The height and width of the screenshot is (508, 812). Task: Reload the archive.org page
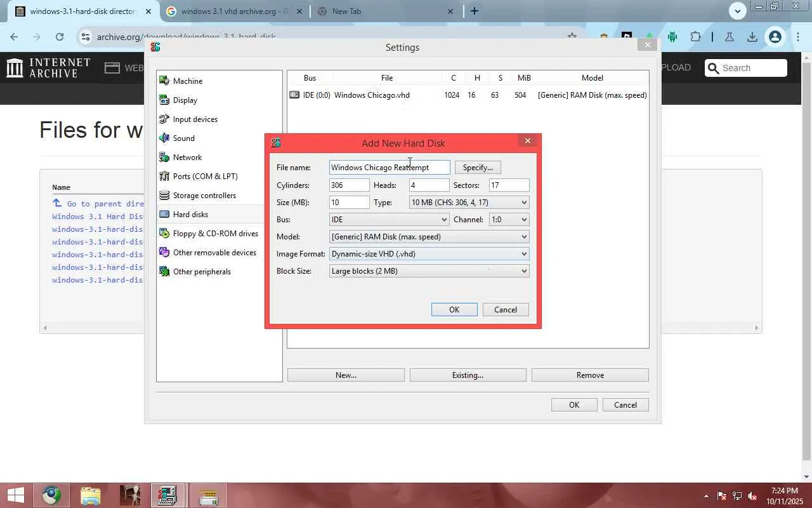[x=60, y=37]
